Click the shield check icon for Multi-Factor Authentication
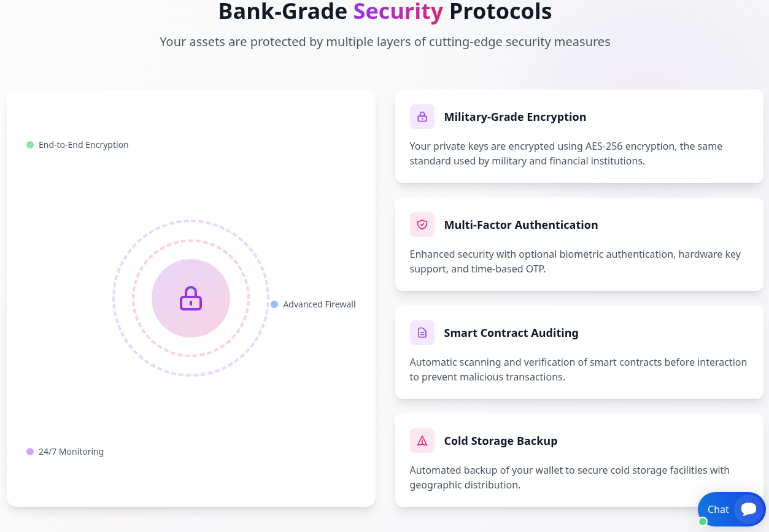Viewport: 769px width, 532px height. (422, 225)
